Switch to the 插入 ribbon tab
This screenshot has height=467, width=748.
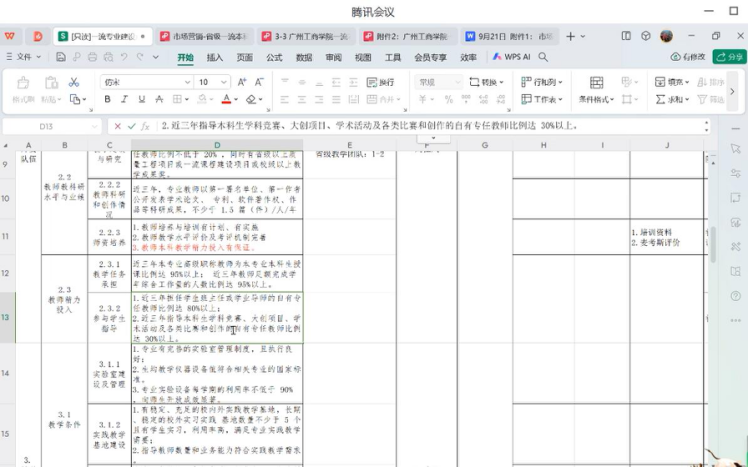214,57
